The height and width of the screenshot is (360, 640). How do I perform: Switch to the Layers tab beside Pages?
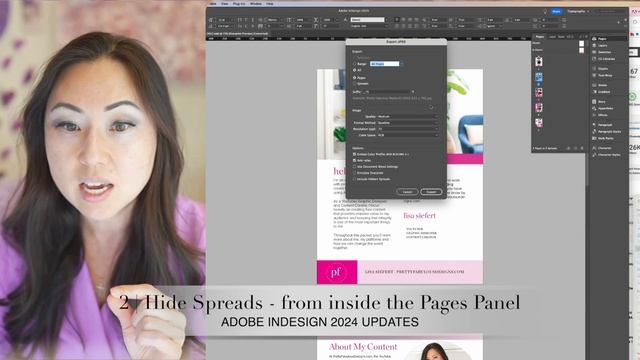click(x=552, y=37)
